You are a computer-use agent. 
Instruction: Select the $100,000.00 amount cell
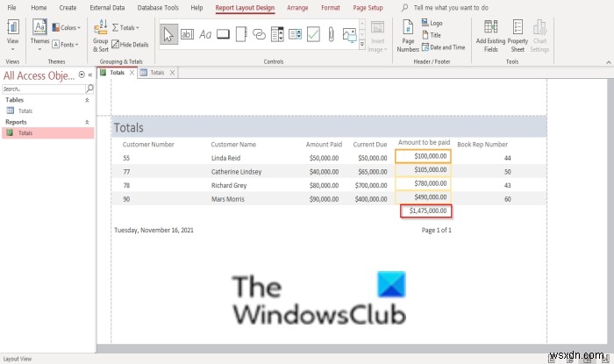[423, 156]
